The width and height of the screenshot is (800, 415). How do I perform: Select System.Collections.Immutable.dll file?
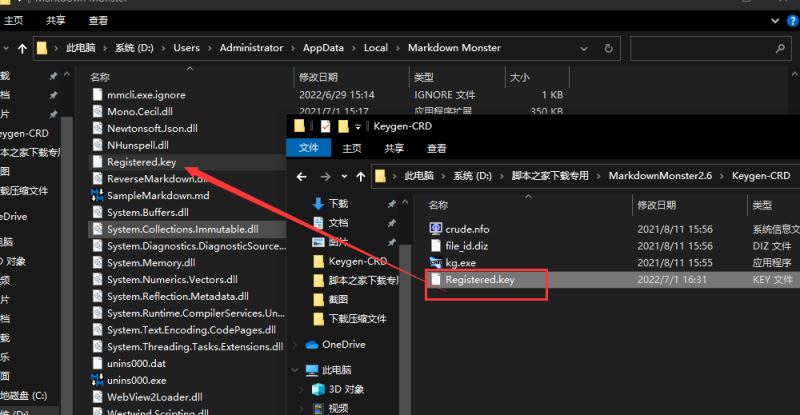point(183,229)
